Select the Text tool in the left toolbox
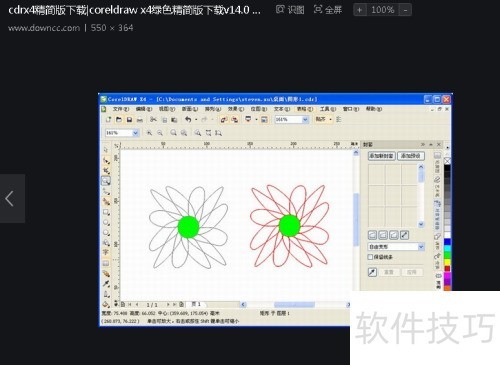This screenshot has width=500, height=365. tap(106, 252)
